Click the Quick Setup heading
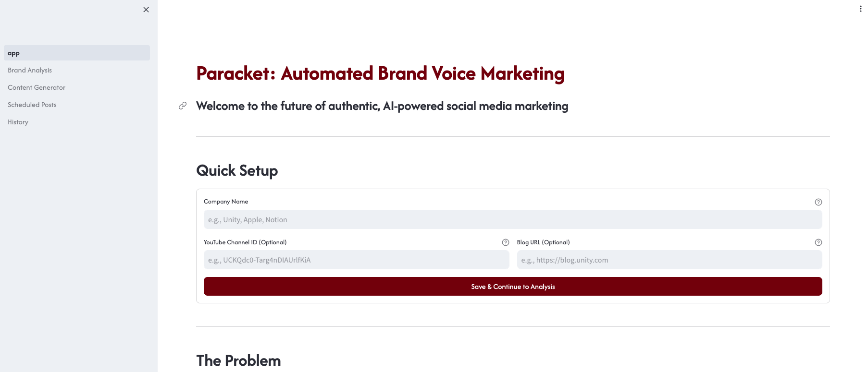This screenshot has width=868, height=372. click(237, 170)
